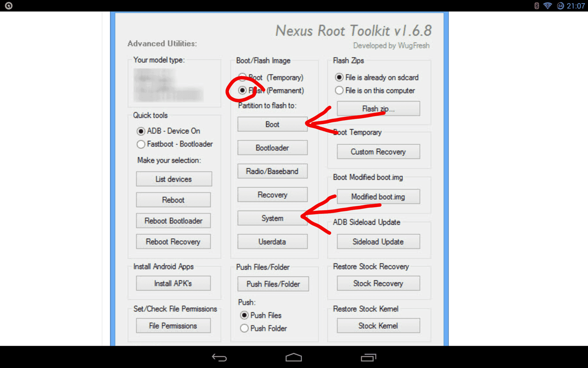This screenshot has height=368, width=588.
Task: Click the Your model type label
Action: coord(159,60)
